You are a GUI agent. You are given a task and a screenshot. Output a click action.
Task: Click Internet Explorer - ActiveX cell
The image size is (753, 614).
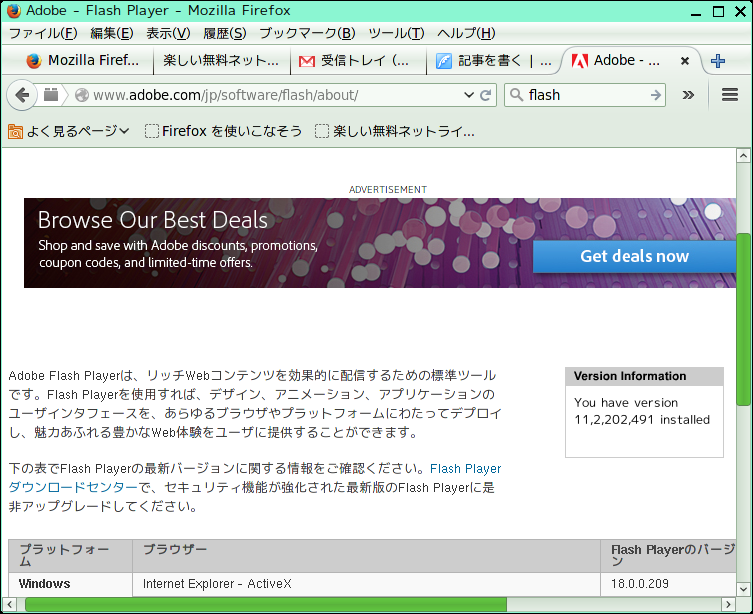(x=366, y=584)
